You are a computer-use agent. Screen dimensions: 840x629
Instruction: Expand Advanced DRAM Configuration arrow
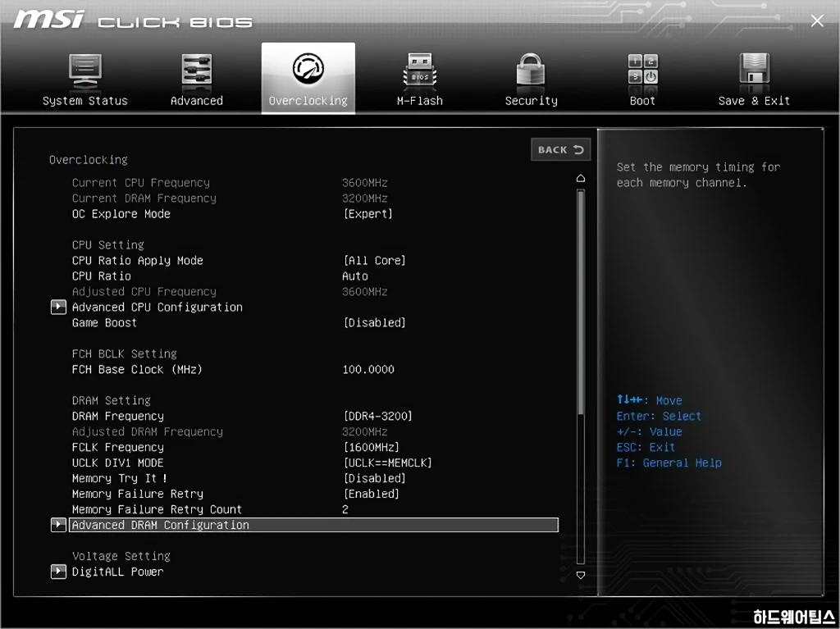pyautogui.click(x=58, y=525)
